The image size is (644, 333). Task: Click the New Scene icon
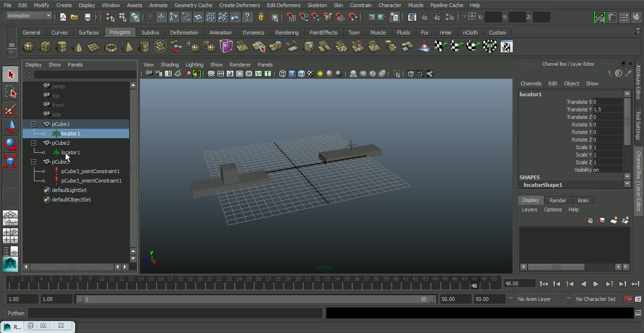63,17
